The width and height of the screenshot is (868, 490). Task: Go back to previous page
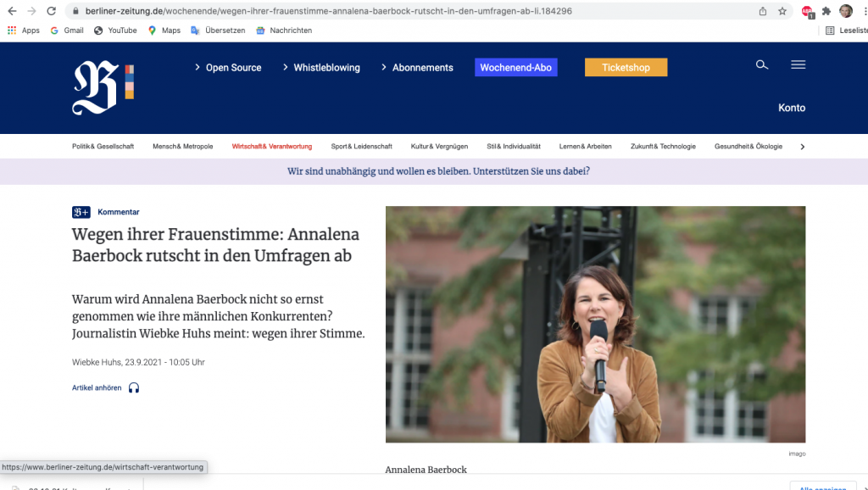[x=11, y=11]
